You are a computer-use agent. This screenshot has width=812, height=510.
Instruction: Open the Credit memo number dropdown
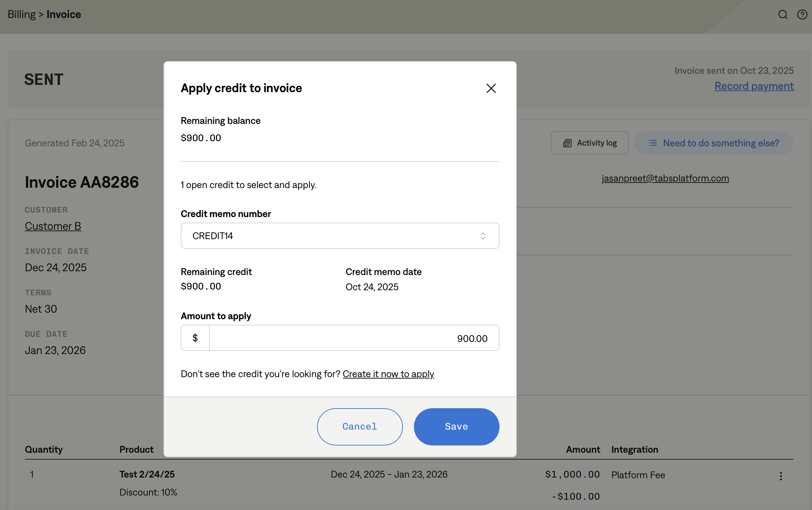click(x=331, y=236)
